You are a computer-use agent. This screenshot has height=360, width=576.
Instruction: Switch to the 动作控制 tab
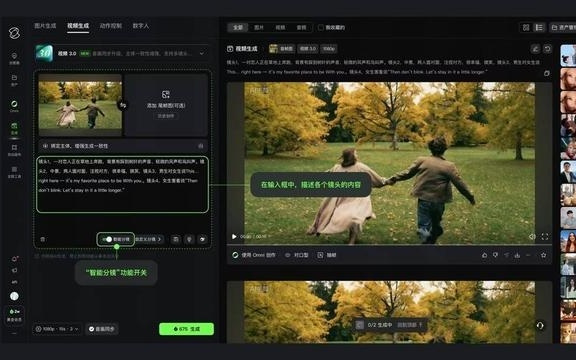point(111,26)
